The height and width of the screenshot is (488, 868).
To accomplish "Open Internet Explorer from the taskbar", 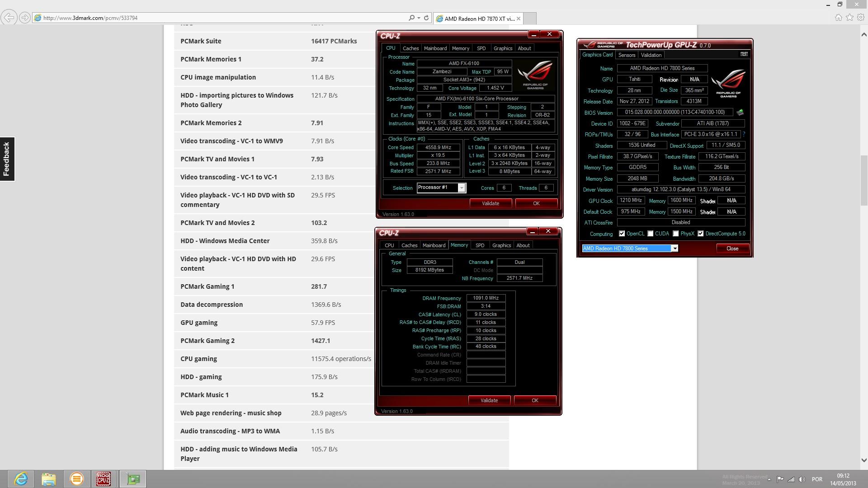I will [21, 479].
